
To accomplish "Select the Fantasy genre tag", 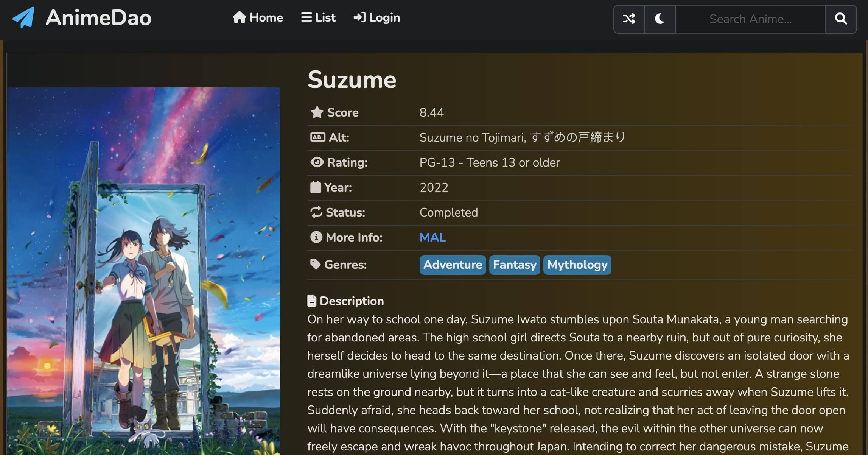I will pos(514,265).
